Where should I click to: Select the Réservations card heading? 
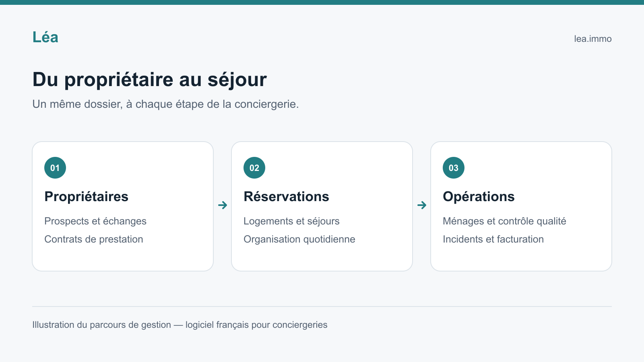click(286, 197)
